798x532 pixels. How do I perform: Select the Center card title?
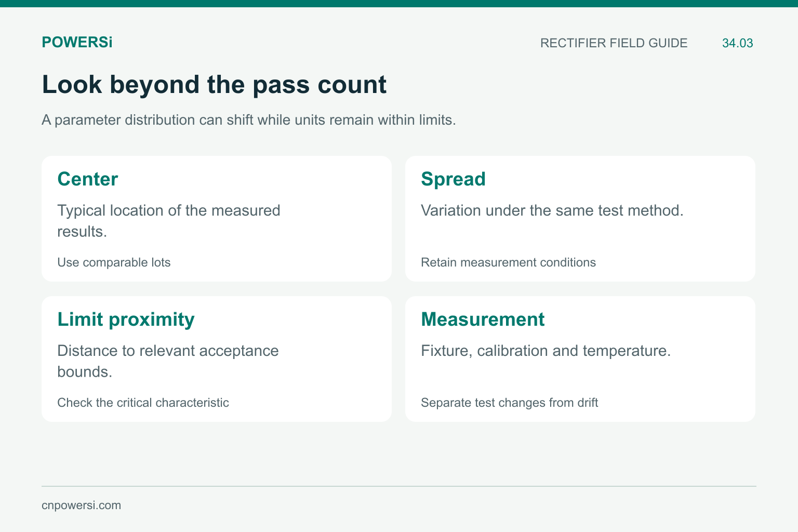88,179
